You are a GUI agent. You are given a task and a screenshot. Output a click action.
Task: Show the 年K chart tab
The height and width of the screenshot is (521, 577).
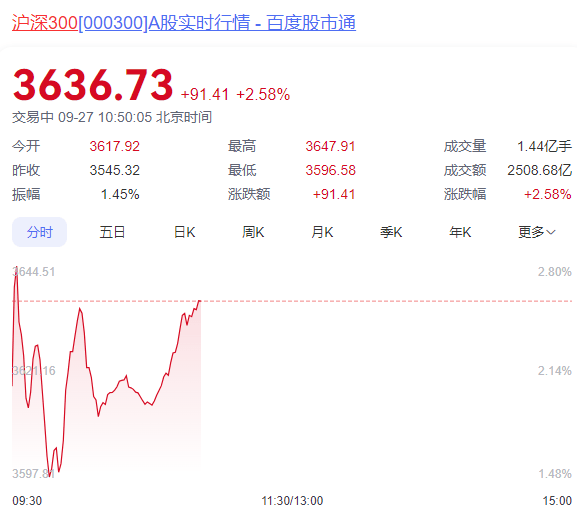pos(460,232)
